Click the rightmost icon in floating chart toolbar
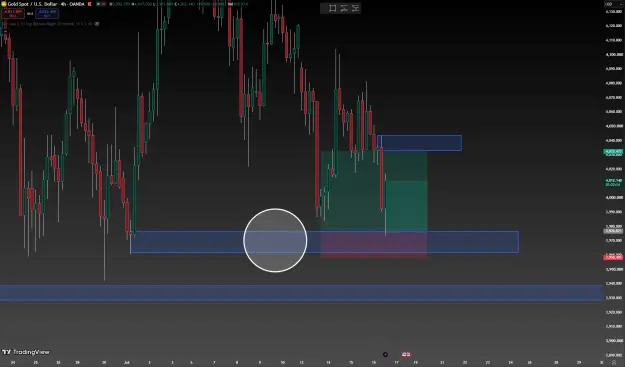625x367 pixels. tap(355, 8)
